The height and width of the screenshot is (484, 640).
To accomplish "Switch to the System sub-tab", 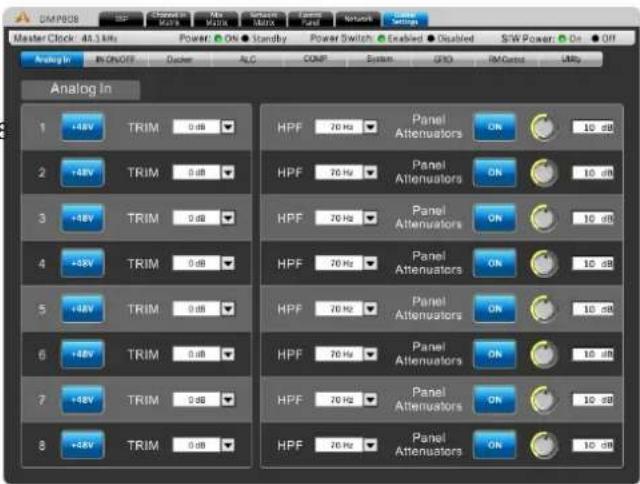I will coord(380,60).
